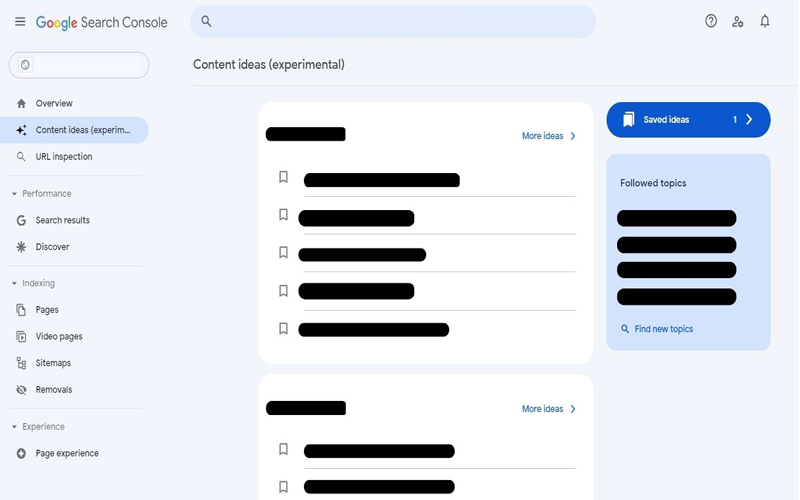Viewport: 800px width, 500px height.
Task: Open the Sitemaps tree icon
Action: pos(21,363)
